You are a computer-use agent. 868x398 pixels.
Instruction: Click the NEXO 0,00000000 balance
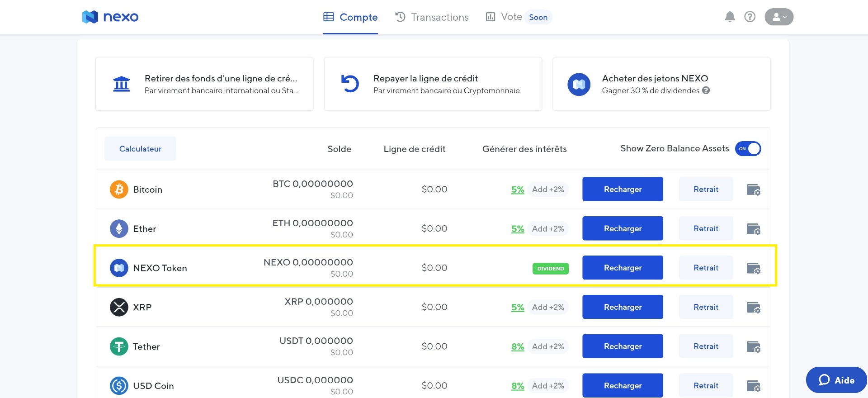click(x=308, y=262)
